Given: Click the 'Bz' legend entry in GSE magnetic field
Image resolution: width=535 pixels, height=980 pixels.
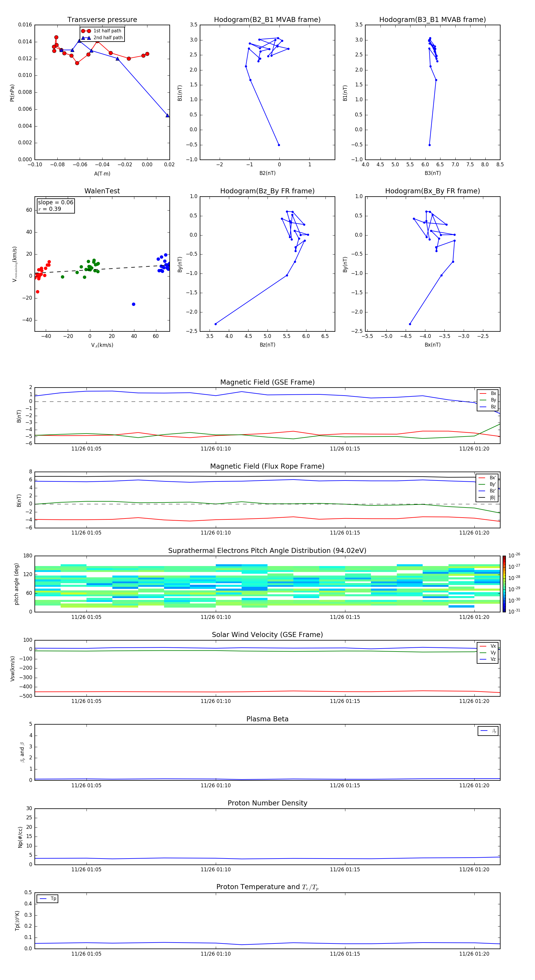Looking at the screenshot, I should tap(488, 407).
